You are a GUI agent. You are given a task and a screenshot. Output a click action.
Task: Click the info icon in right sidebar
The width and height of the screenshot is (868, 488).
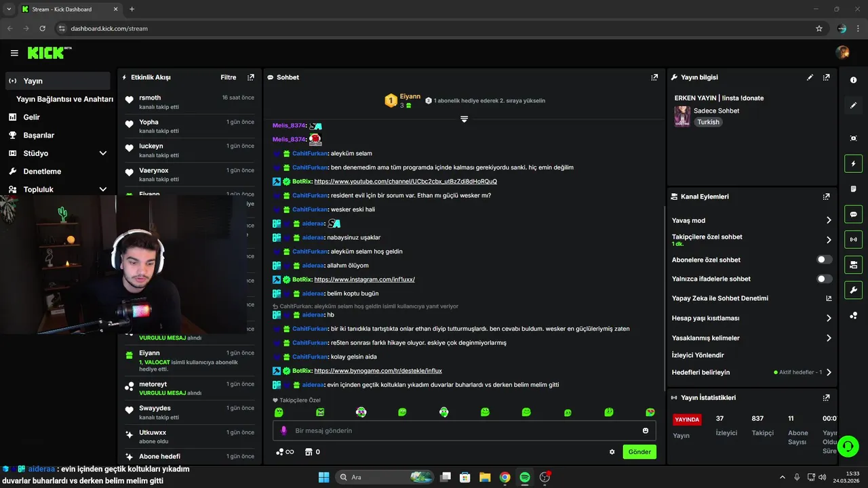pos(853,80)
